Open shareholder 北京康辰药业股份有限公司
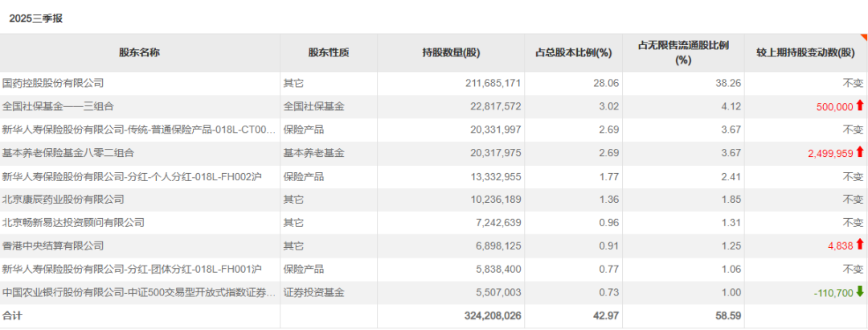868x330 pixels. (x=63, y=199)
